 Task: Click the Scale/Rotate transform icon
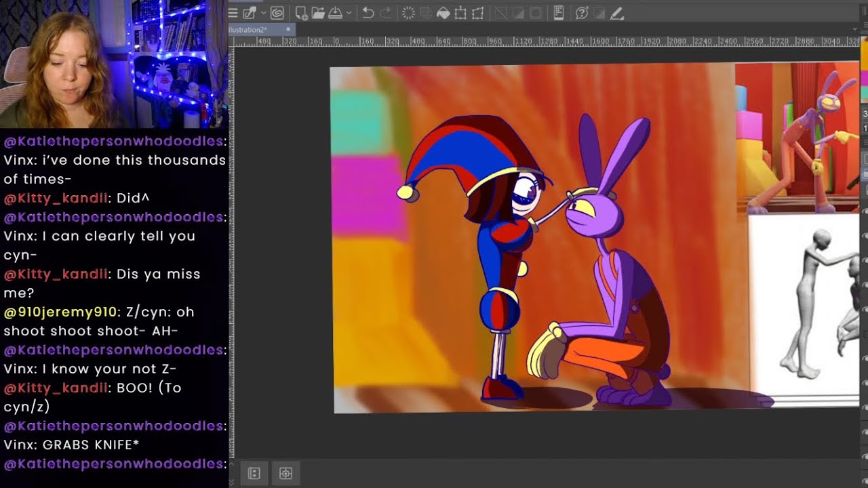point(460,13)
